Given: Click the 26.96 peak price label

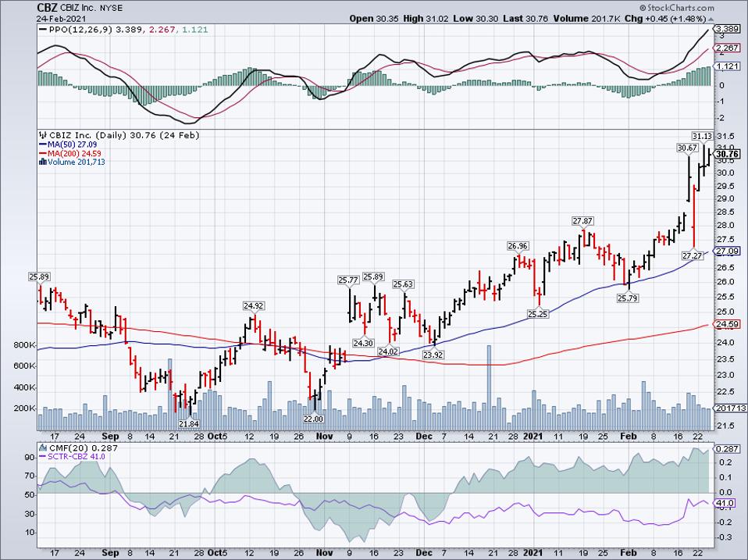Looking at the screenshot, I should coord(517,246).
